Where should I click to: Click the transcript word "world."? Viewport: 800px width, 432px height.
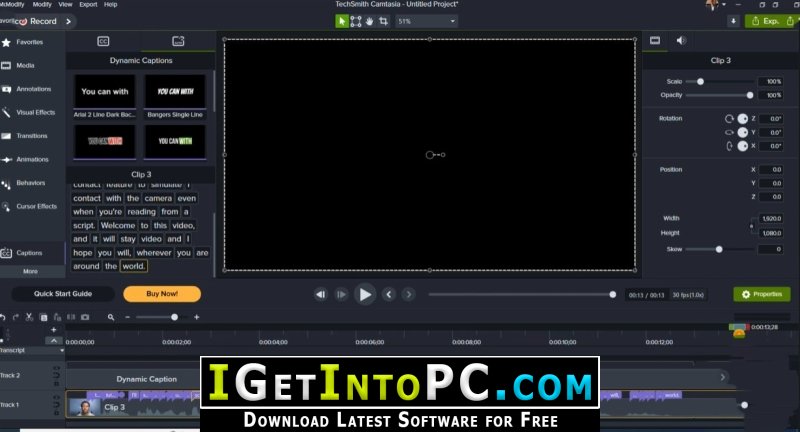coord(134,266)
